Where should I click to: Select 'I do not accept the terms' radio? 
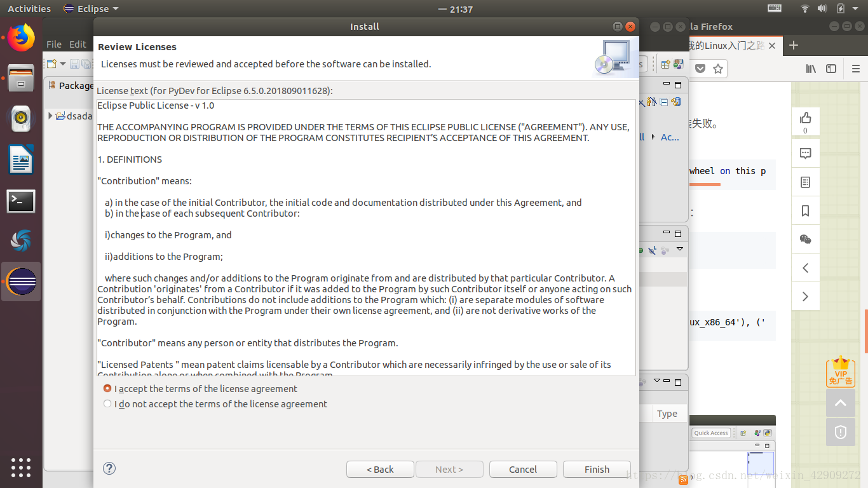[107, 403]
